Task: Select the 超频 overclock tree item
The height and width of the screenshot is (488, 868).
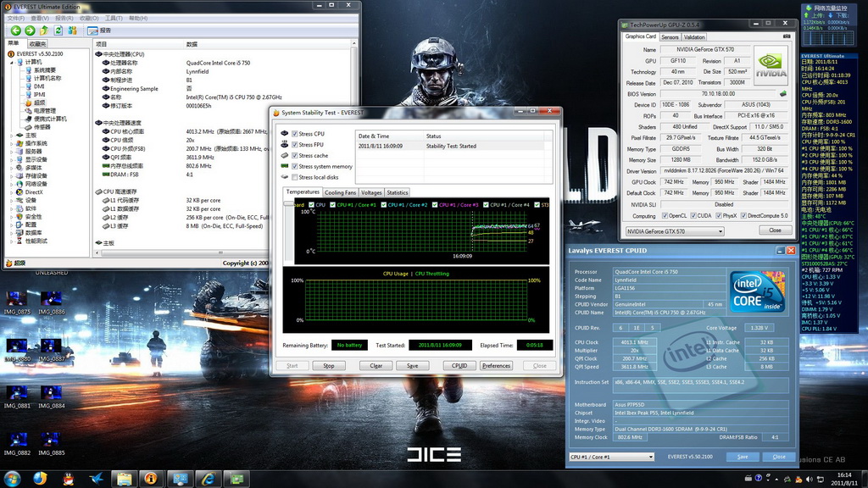Action: point(40,103)
